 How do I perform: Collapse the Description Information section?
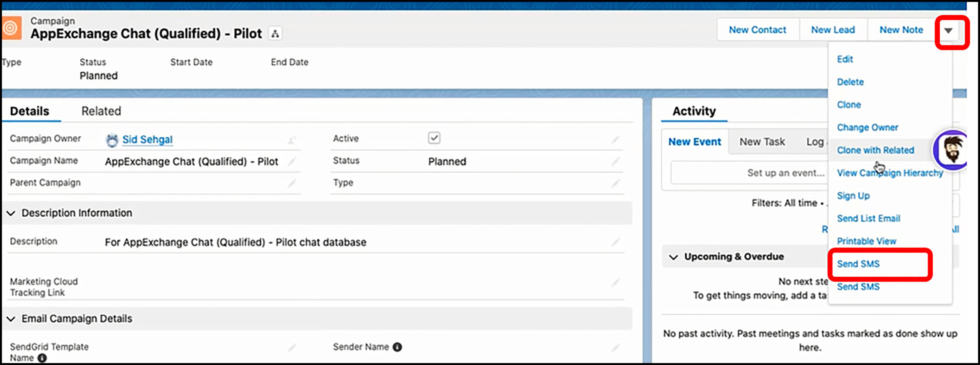(x=11, y=213)
